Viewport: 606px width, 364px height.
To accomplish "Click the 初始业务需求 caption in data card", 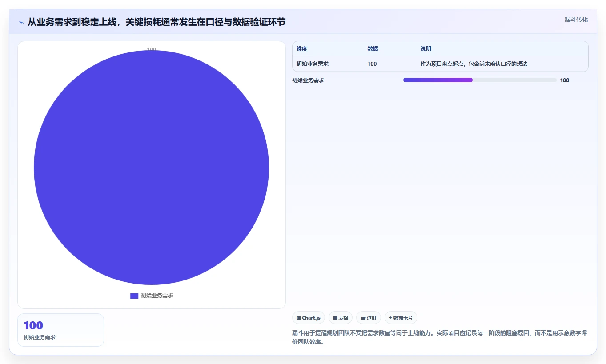I will tap(40, 337).
